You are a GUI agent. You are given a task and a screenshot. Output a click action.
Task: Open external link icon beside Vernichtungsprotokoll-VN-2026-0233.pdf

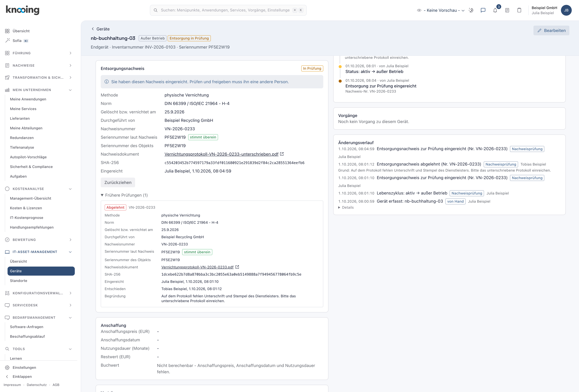(x=237, y=267)
